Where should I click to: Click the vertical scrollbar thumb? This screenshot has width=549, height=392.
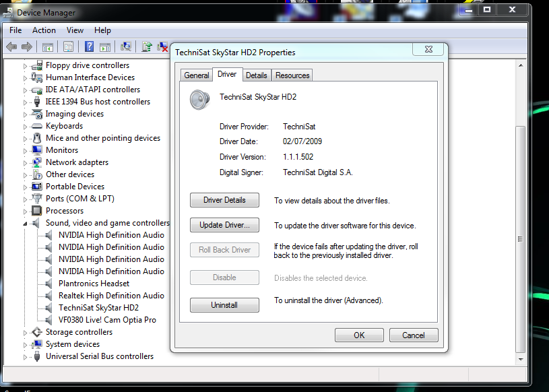point(521,238)
